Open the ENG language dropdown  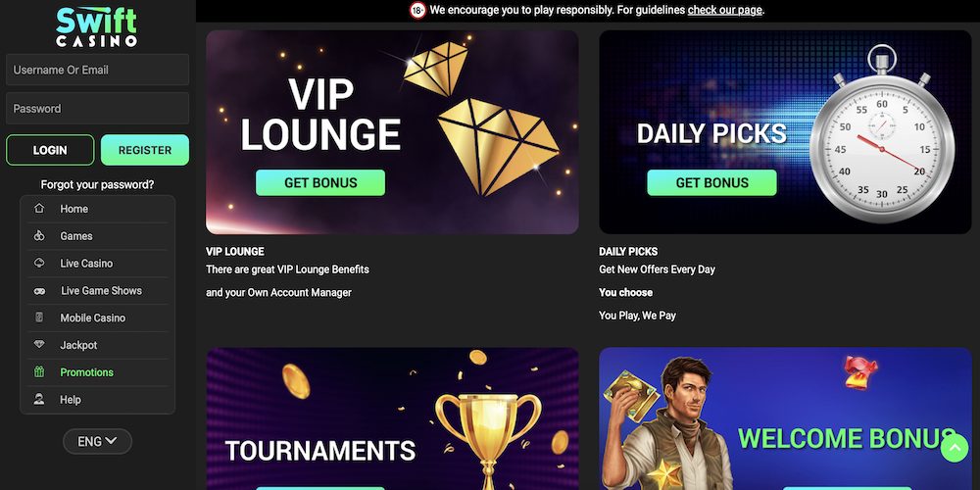(x=97, y=441)
